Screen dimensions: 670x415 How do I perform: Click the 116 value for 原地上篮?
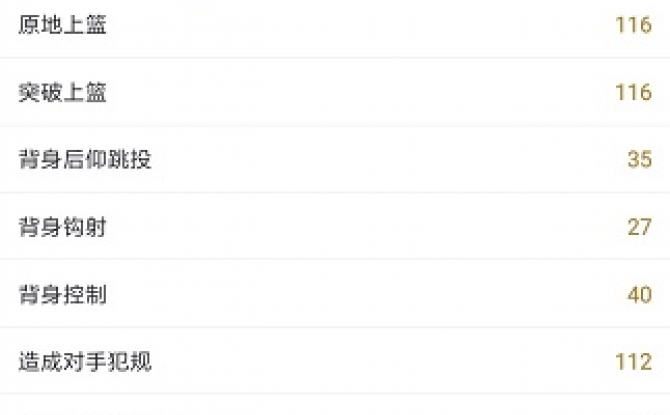coord(634,25)
